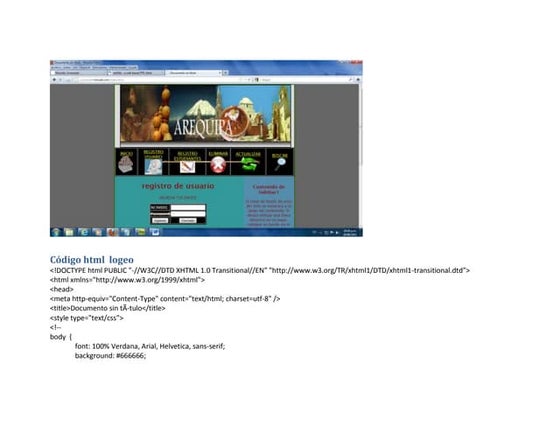Click the left button under the password field

tap(160, 220)
